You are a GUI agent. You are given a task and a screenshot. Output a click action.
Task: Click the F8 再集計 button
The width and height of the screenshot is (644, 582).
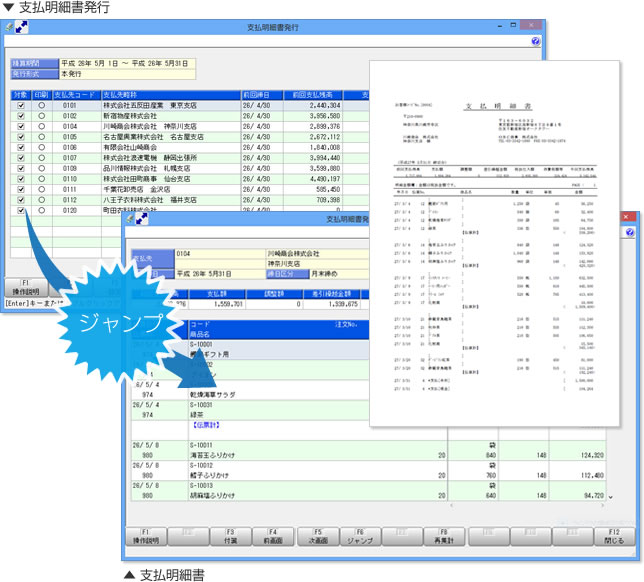coord(444,536)
